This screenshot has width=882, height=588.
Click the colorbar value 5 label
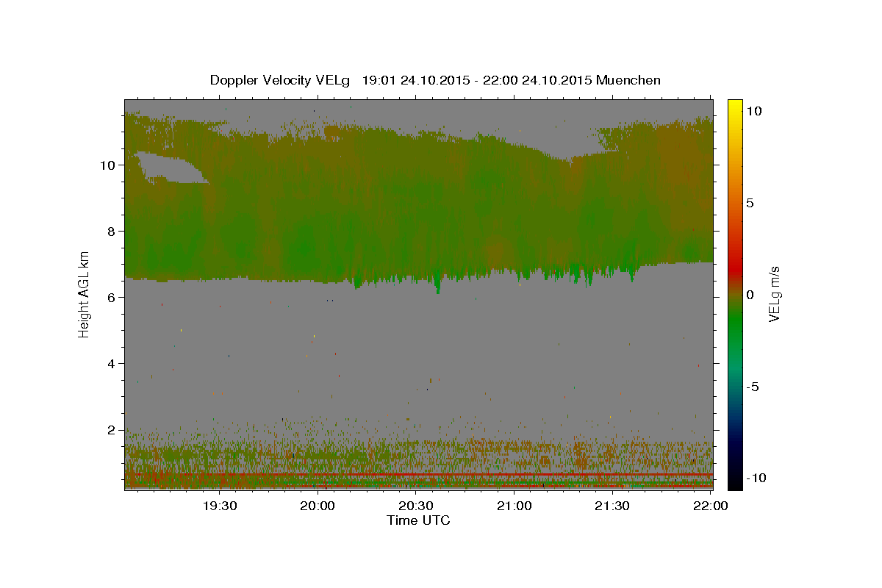coord(750,203)
